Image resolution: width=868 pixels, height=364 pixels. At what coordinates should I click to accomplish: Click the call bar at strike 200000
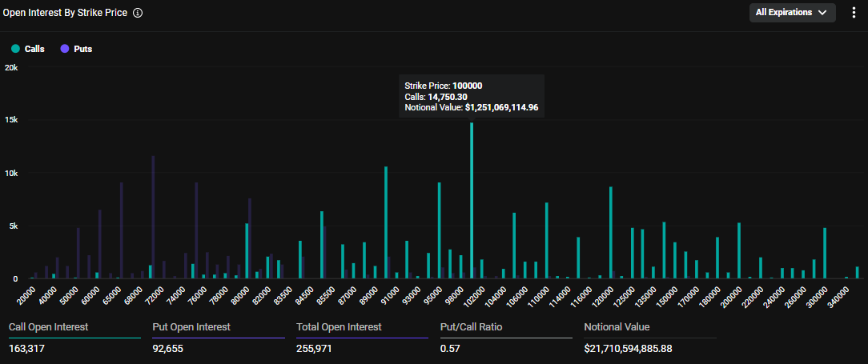pyautogui.click(x=739, y=251)
